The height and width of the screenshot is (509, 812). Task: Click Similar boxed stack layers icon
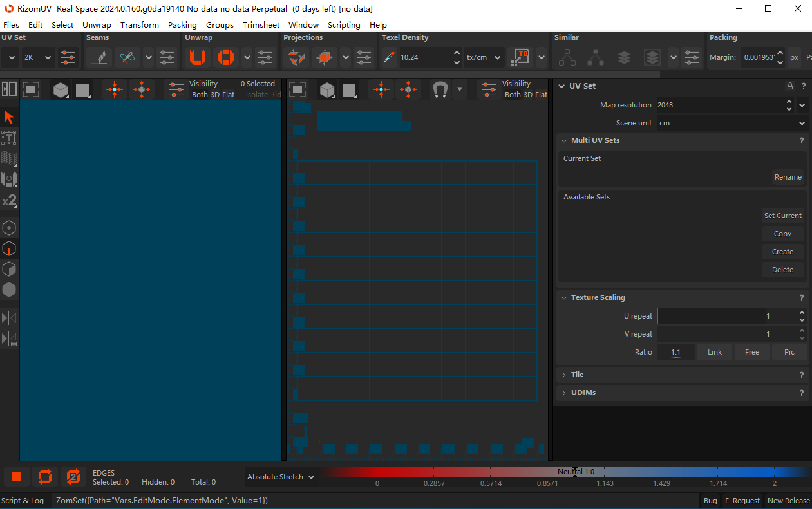coord(652,57)
